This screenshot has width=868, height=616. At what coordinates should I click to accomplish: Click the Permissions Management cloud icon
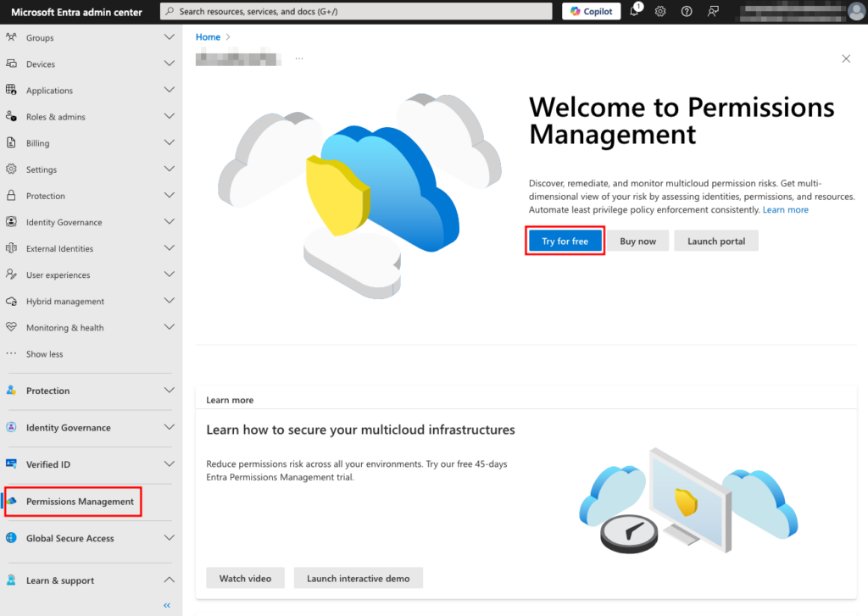[12, 501]
